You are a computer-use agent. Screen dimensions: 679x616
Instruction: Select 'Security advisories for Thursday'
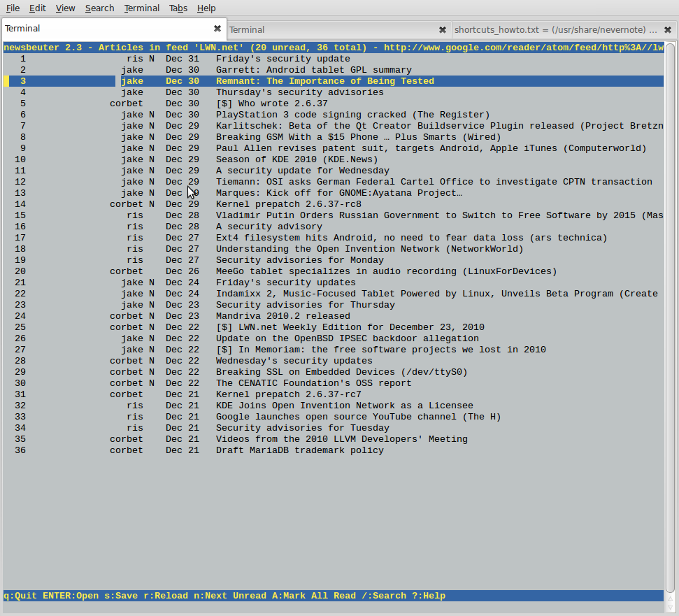click(x=334, y=305)
